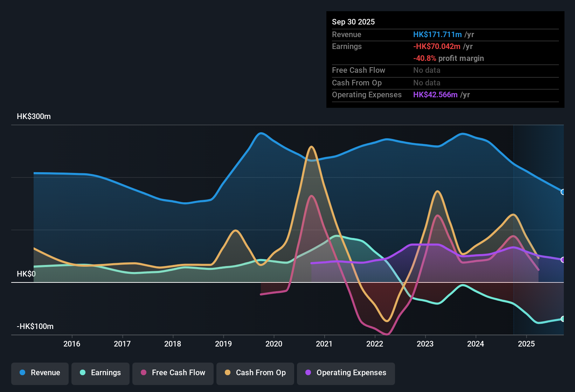Expand the Operating Expenses legend entry
The image size is (575, 392).
pos(346,373)
